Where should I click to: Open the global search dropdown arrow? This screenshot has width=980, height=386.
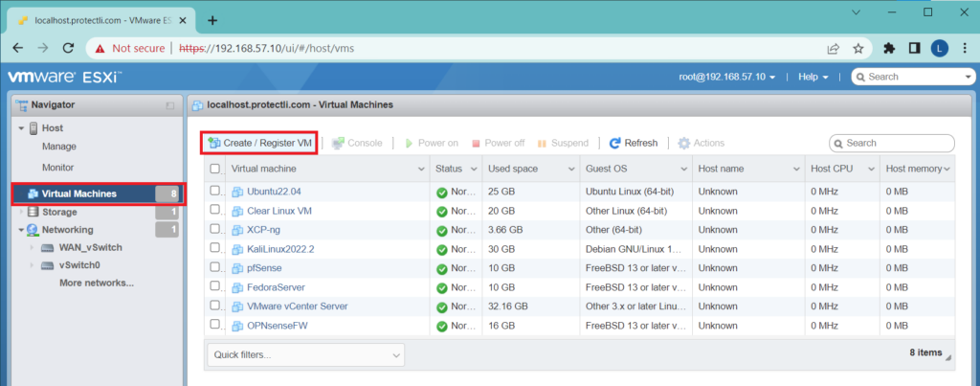[x=969, y=77]
